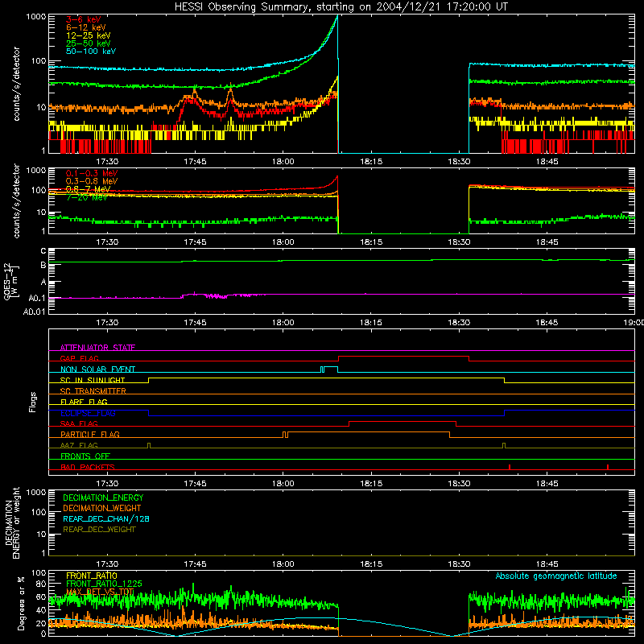644x644 pixels.
Task: Click the magenta GOES curve rise near 17:43
Action: pyautogui.click(x=183, y=295)
